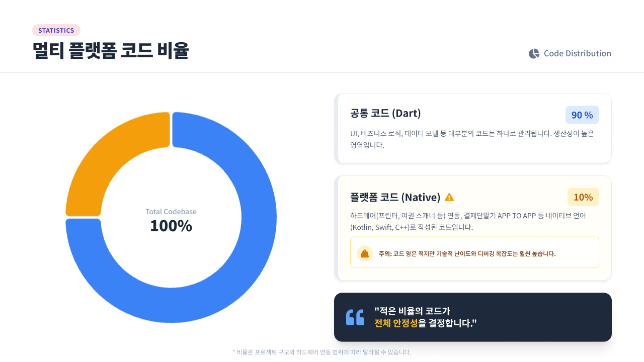Click the weight icon in caution note

point(365,253)
